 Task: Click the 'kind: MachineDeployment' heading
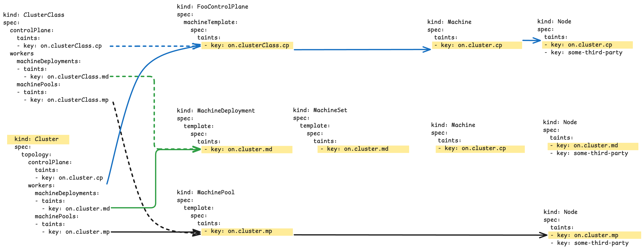pos(216,111)
